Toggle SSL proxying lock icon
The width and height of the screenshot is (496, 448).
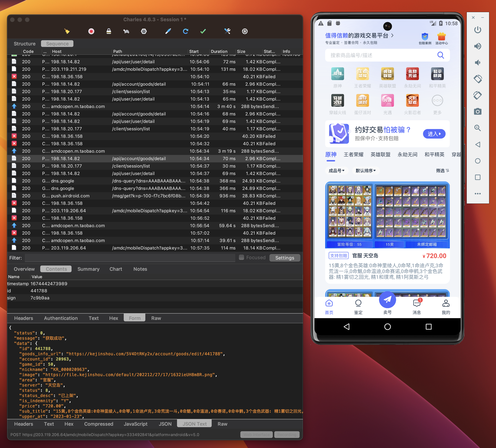[108, 31]
